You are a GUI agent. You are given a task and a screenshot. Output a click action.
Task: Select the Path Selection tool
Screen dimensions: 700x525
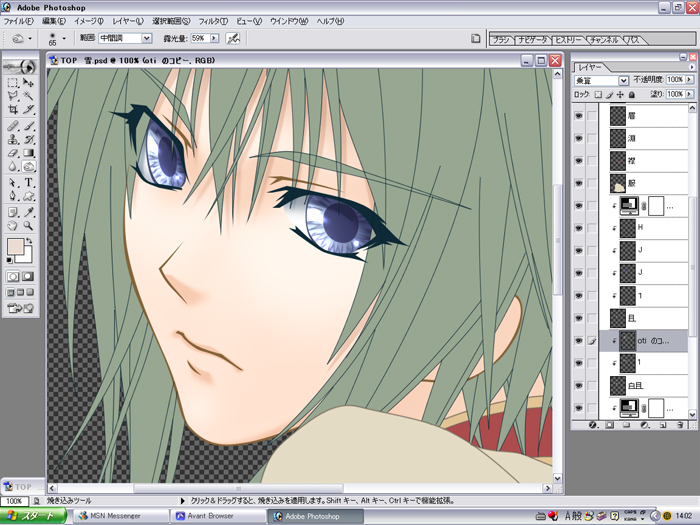pyautogui.click(x=13, y=183)
